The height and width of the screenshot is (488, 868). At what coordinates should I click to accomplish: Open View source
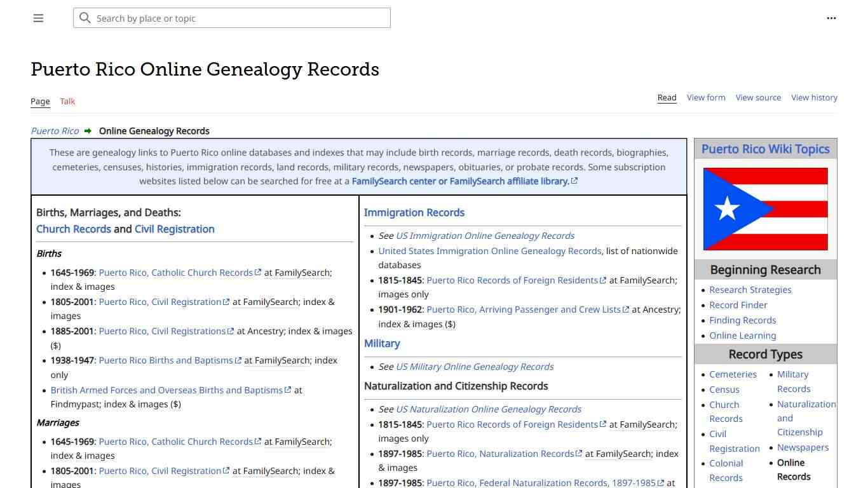(x=758, y=97)
